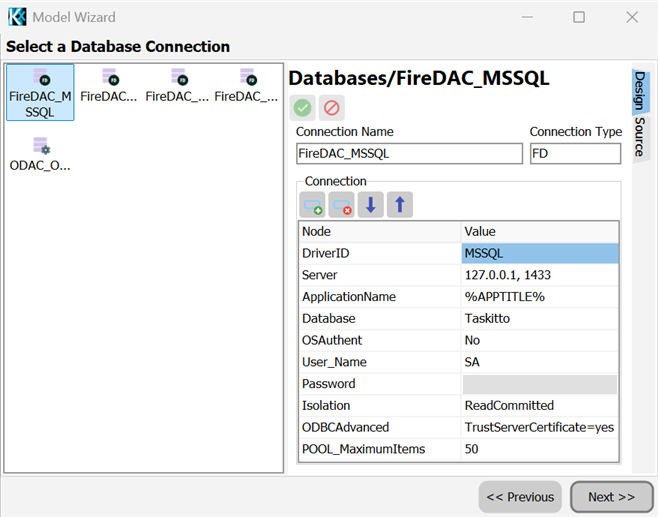Click the ReadCommitted isolation value
This screenshot has height=517, width=658.
[x=540, y=406]
